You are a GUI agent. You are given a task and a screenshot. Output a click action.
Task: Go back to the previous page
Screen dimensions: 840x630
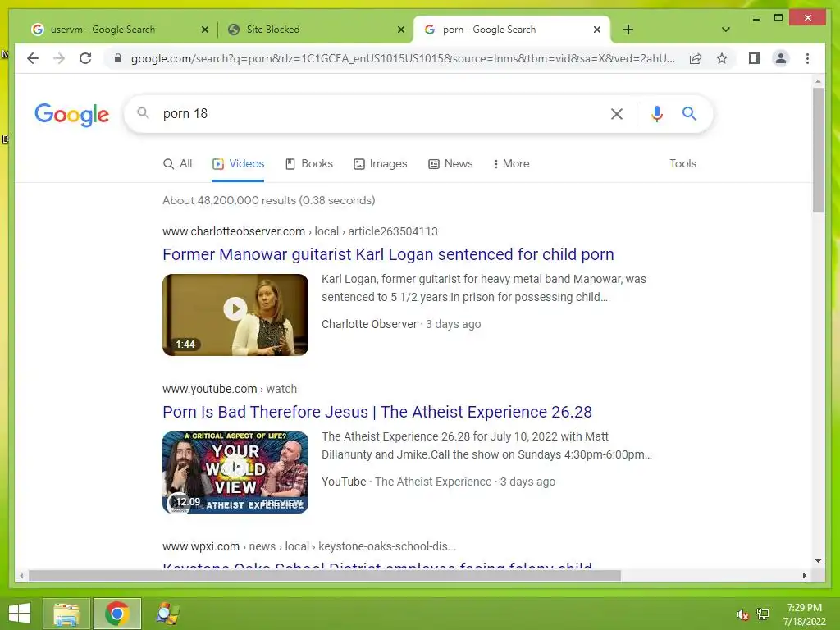tap(33, 58)
